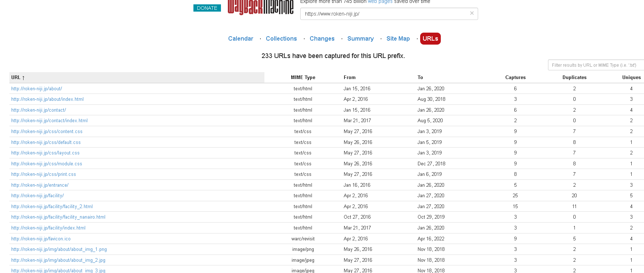Click the 'web pages' link in header

(x=380, y=2)
